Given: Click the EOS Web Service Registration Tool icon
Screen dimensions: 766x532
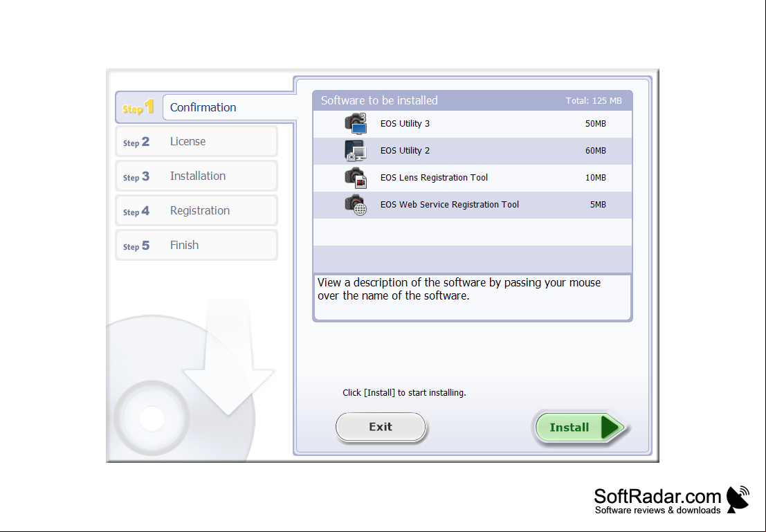Looking at the screenshot, I should tap(355, 205).
